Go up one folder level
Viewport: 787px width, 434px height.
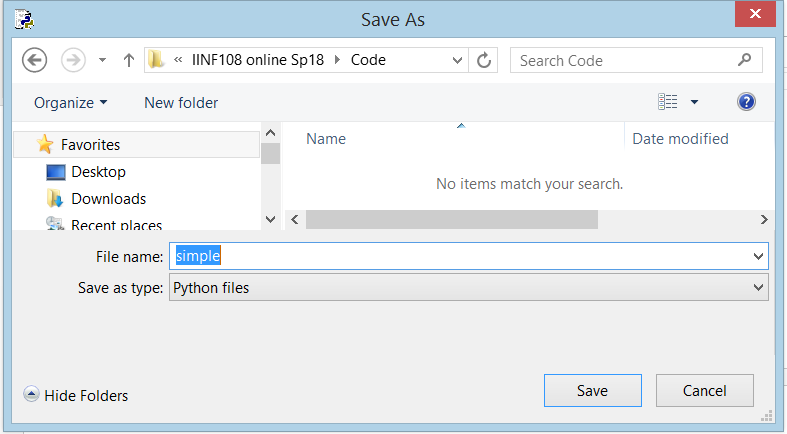(x=129, y=60)
